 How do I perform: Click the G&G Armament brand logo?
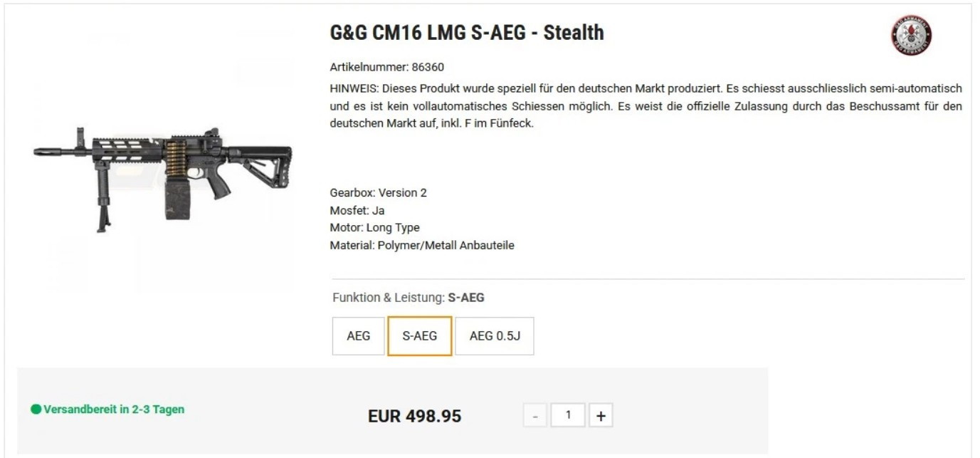(912, 36)
